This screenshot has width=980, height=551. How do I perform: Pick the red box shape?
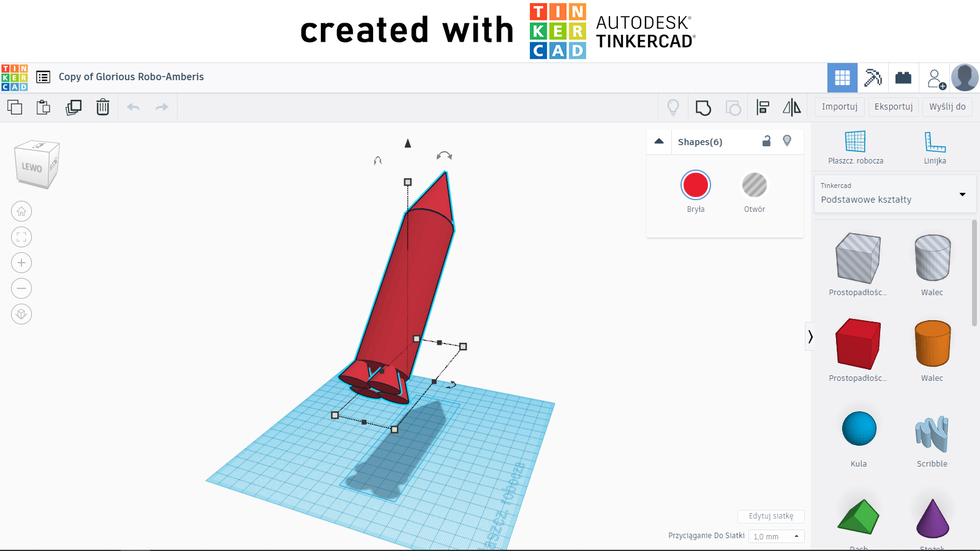pos(858,343)
